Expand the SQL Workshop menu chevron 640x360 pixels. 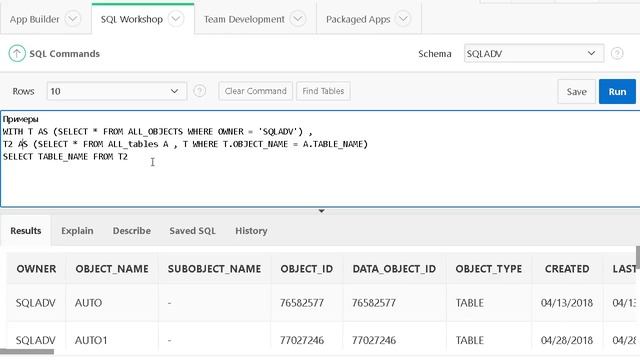[176, 19]
